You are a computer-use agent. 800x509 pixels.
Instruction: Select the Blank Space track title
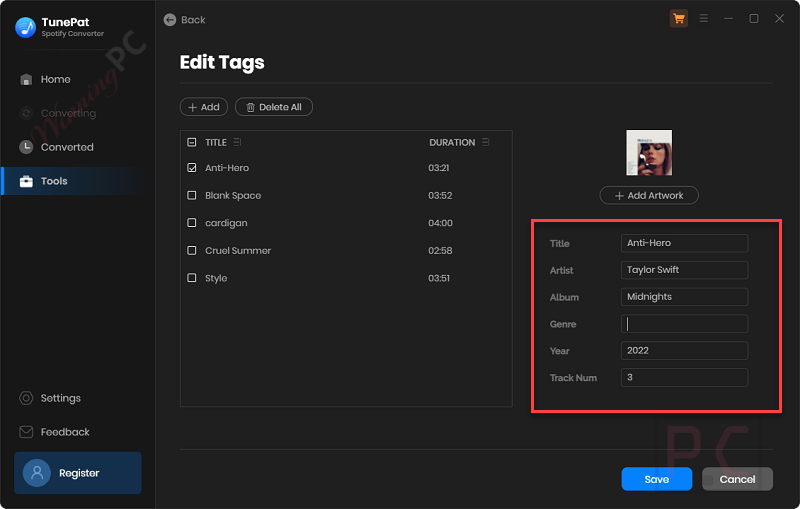pyautogui.click(x=233, y=195)
